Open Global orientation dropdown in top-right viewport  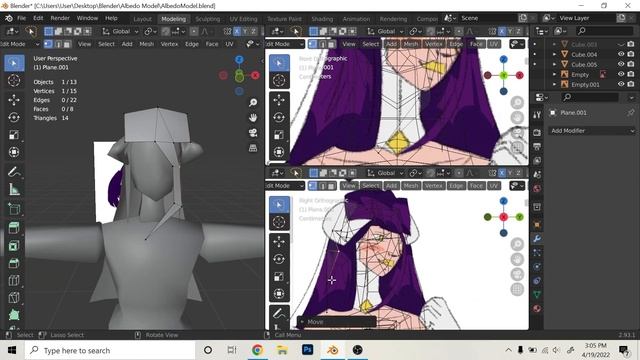pos(385,31)
